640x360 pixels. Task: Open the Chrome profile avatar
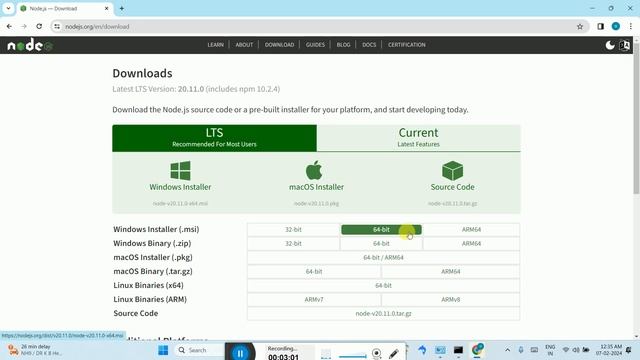(616, 27)
